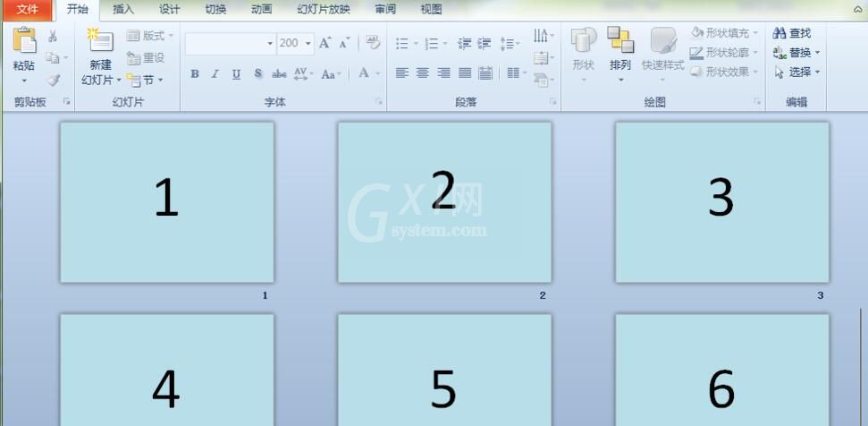Click the Distributed alignment icon
The image size is (868, 426).
(x=485, y=72)
